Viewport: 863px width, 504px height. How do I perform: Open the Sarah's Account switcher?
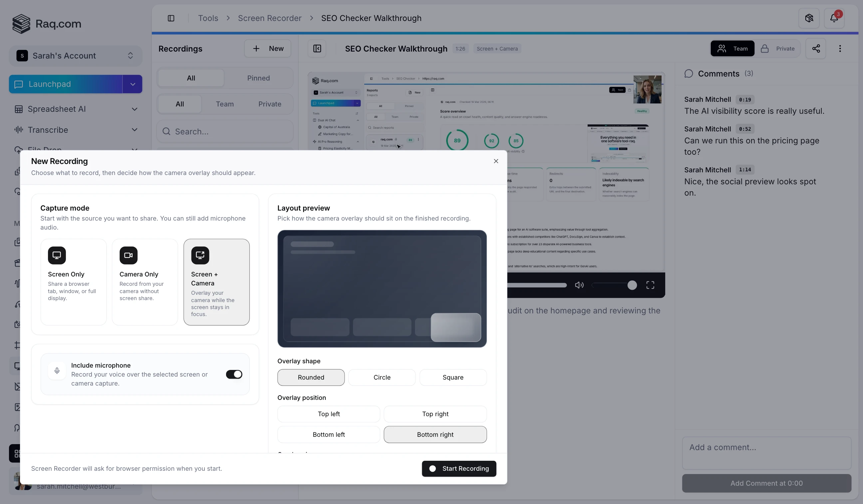(x=75, y=56)
